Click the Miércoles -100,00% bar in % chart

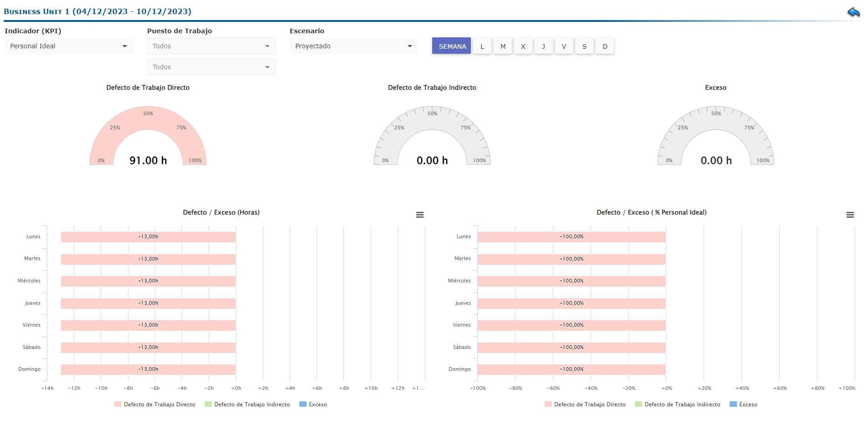click(x=572, y=281)
